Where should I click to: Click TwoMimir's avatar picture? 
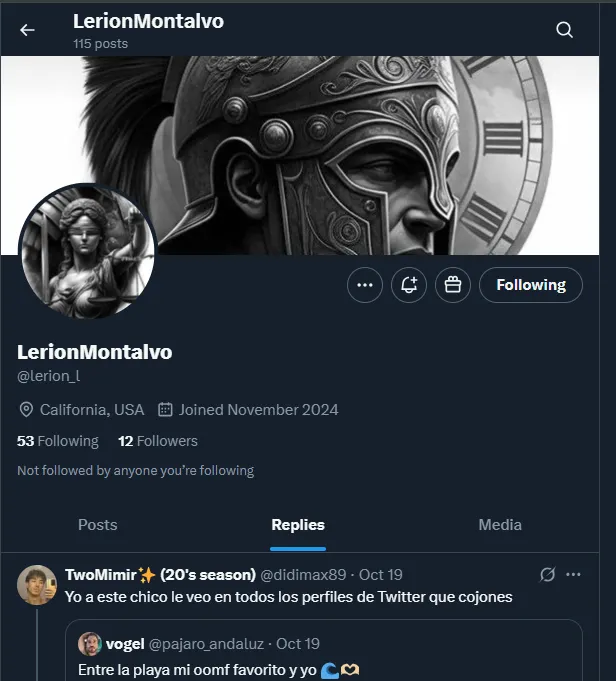37,585
